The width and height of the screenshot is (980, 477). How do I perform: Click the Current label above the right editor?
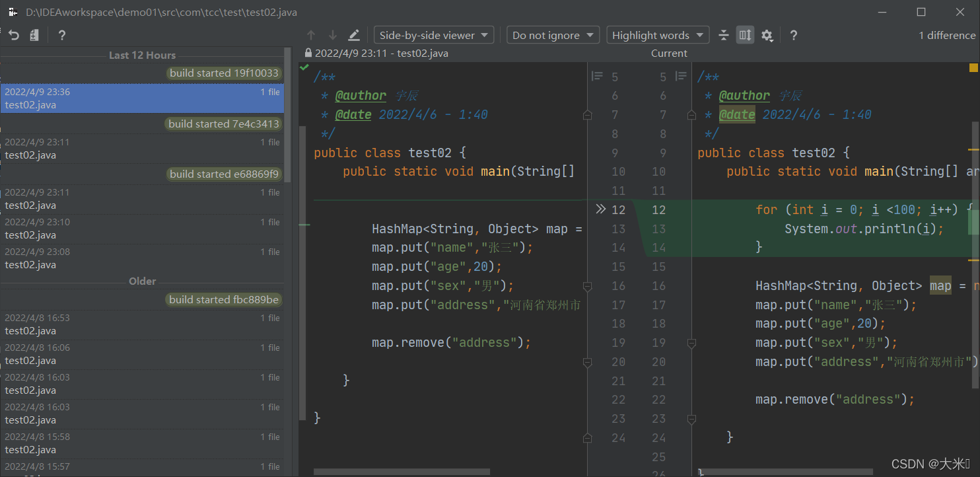(669, 54)
